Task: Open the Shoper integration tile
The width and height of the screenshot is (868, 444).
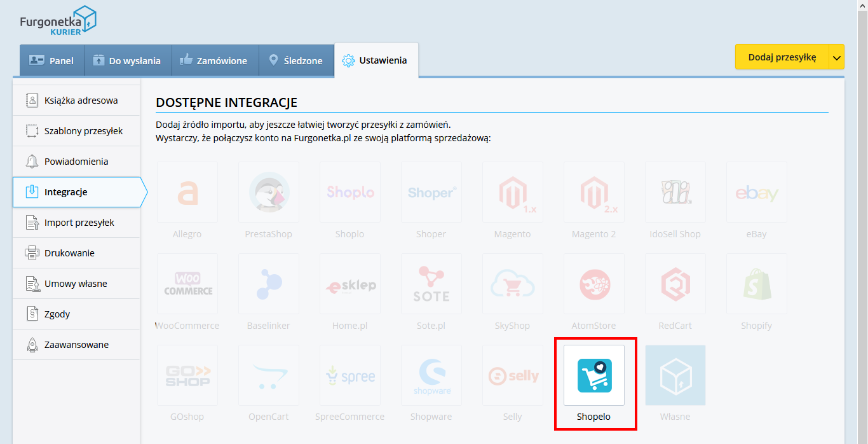Action: [431, 192]
